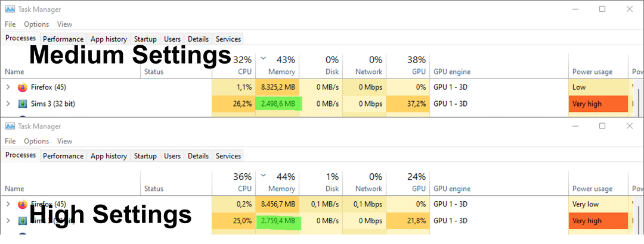Click the Task Manager title icon in the upper window
The height and width of the screenshot is (244, 644).
[10, 10]
